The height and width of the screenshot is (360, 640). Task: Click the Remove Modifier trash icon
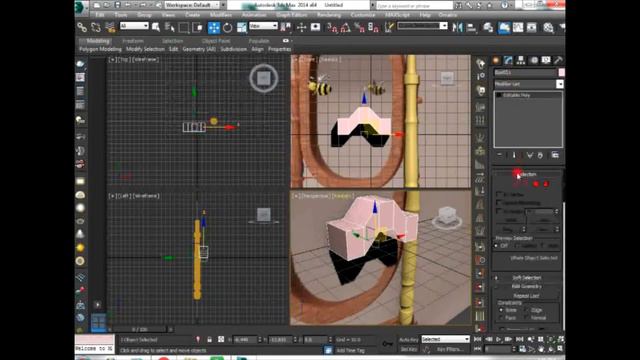click(540, 155)
